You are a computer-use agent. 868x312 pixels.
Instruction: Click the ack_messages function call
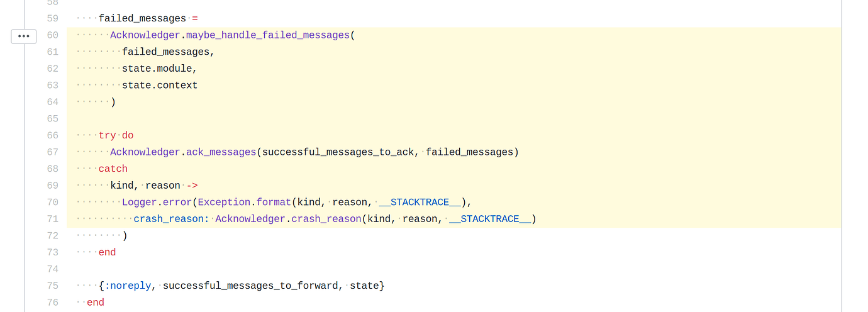221,152
